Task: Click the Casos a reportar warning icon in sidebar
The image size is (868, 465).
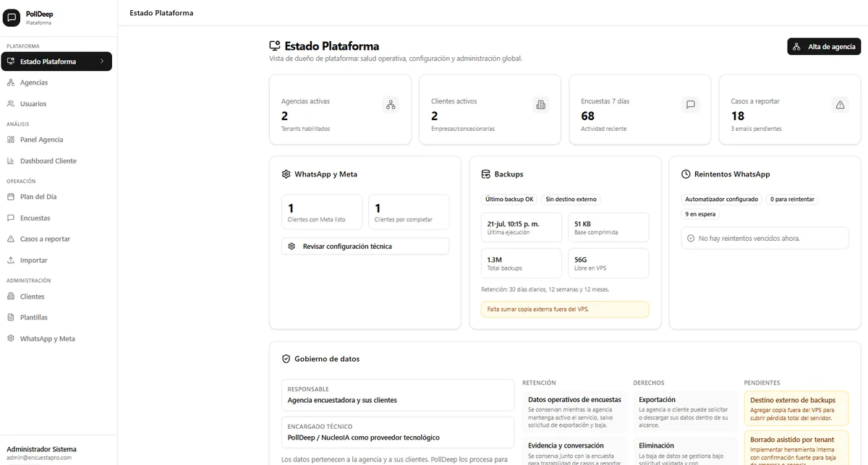Action: click(11, 239)
